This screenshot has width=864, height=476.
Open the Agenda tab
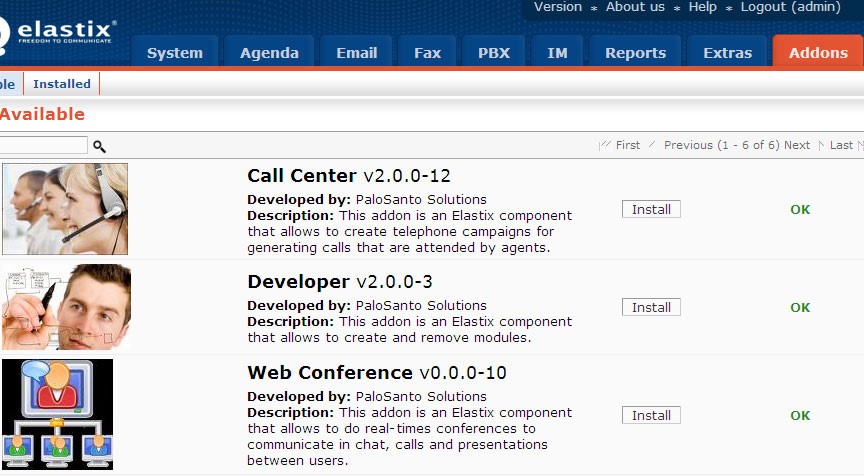click(x=269, y=52)
